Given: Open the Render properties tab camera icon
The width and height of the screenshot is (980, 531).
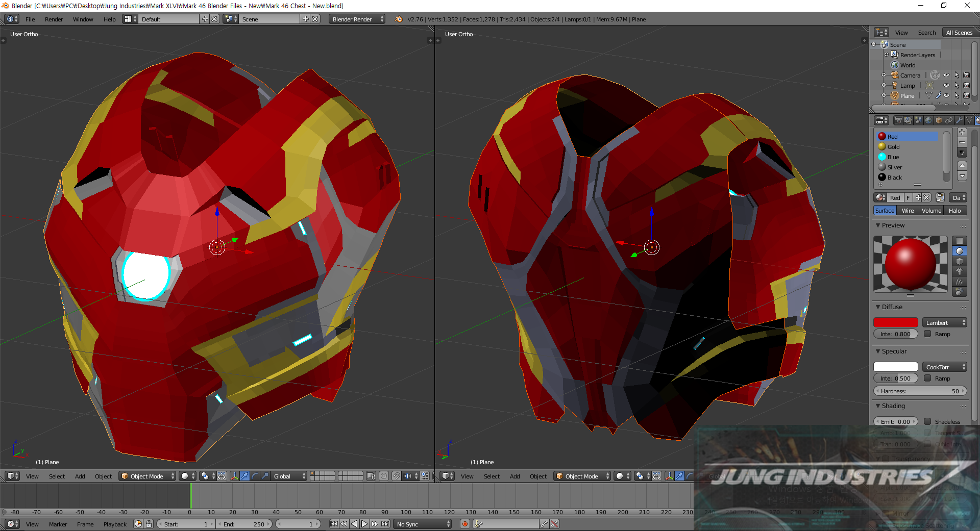Looking at the screenshot, I should pyautogui.click(x=898, y=120).
